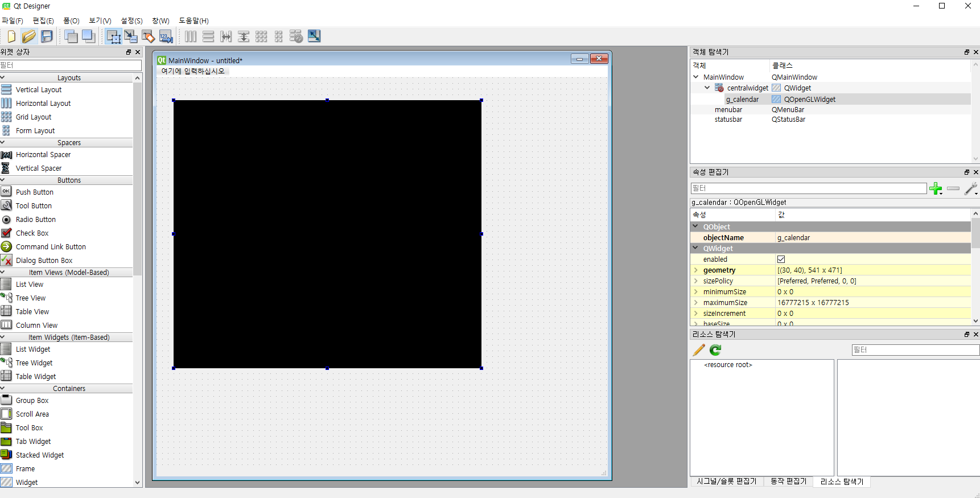Expand the minimumSize property row
980x498 pixels.
coord(695,292)
